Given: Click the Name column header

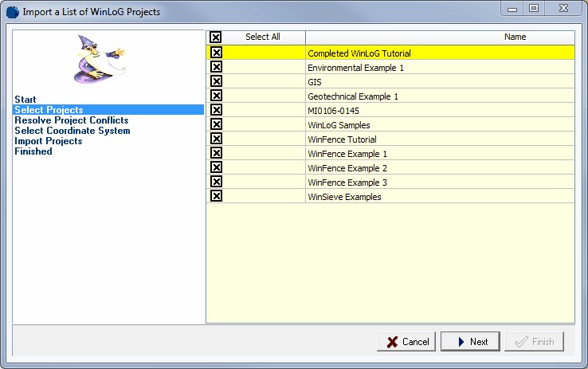Looking at the screenshot, I should coord(515,37).
